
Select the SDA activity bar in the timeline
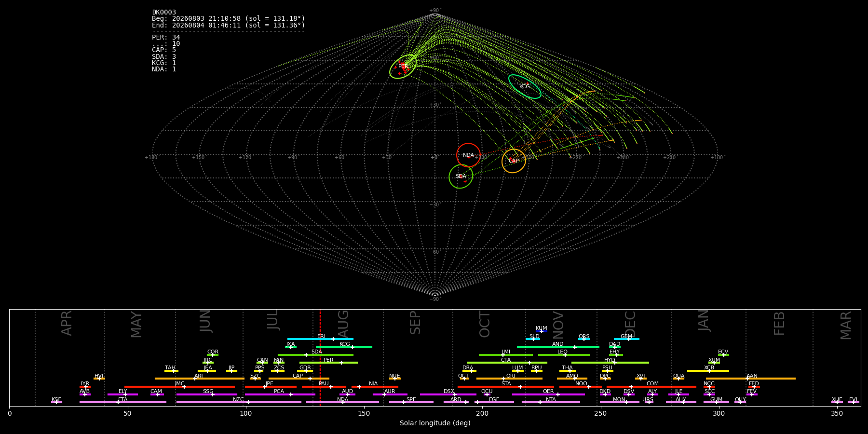click(x=315, y=355)
